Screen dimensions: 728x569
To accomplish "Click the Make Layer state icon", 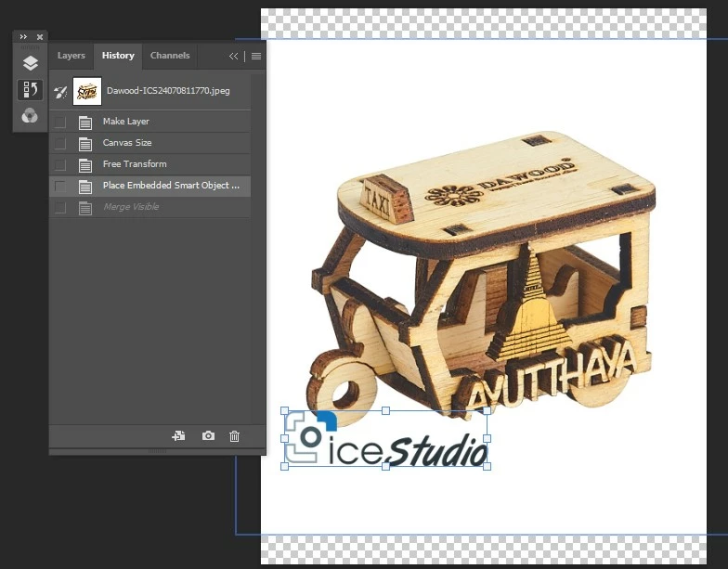I will coord(85,123).
